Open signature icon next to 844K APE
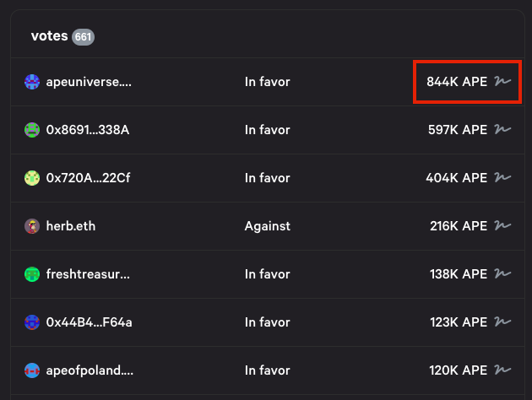Viewport: 532px width, 400px height. coord(502,81)
